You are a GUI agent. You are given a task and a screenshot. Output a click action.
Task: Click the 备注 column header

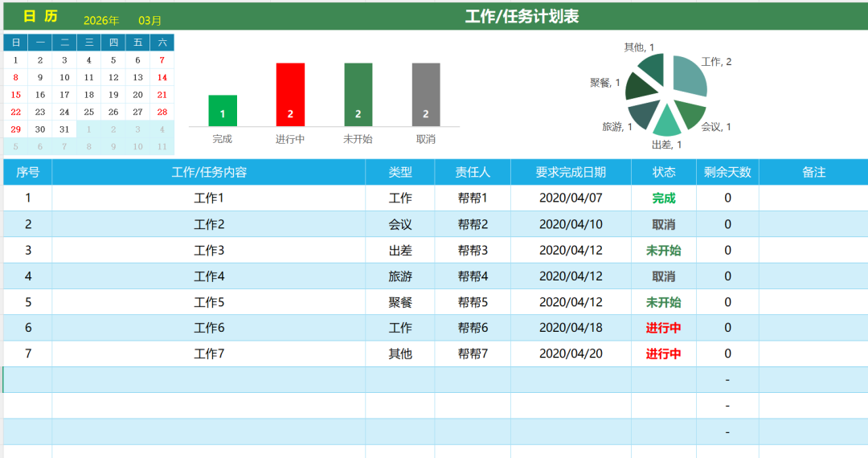(813, 172)
